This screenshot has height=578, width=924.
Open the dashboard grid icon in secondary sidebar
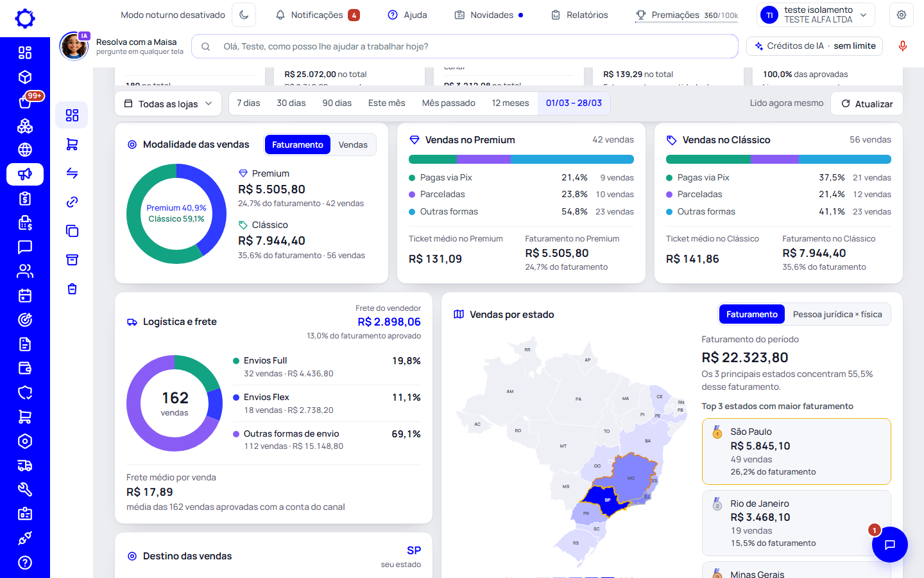coord(72,115)
